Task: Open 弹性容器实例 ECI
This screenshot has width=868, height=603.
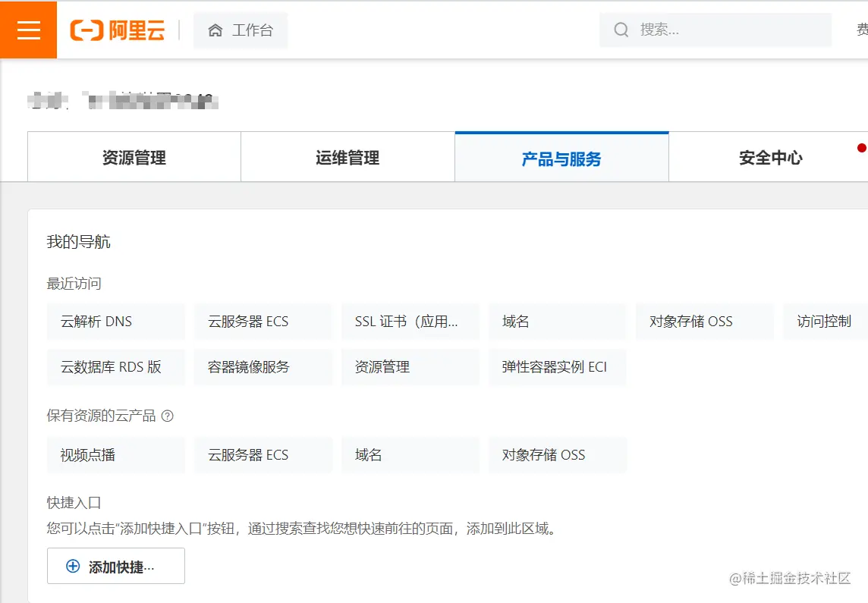Action: click(x=558, y=367)
